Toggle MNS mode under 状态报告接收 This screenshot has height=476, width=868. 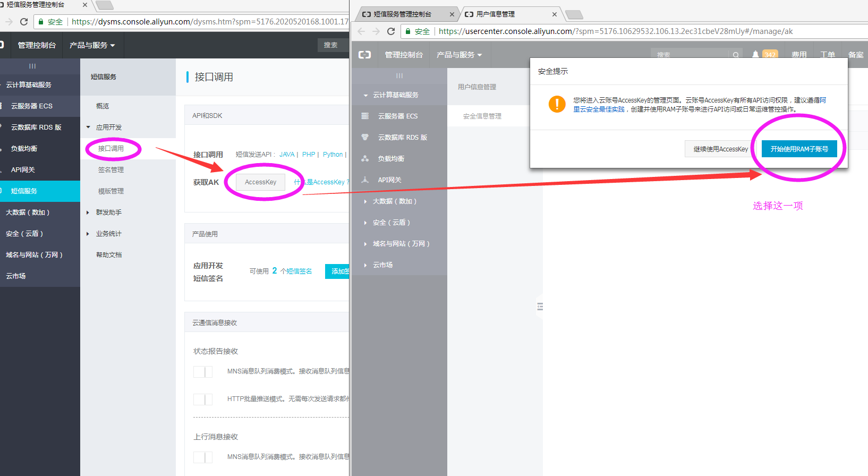pos(203,371)
